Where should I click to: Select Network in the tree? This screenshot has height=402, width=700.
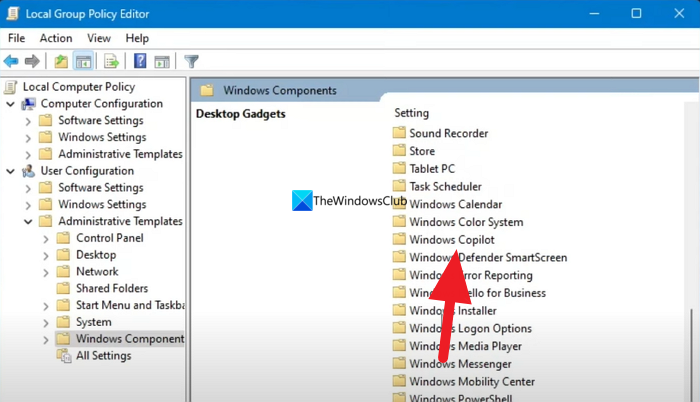[97, 272]
